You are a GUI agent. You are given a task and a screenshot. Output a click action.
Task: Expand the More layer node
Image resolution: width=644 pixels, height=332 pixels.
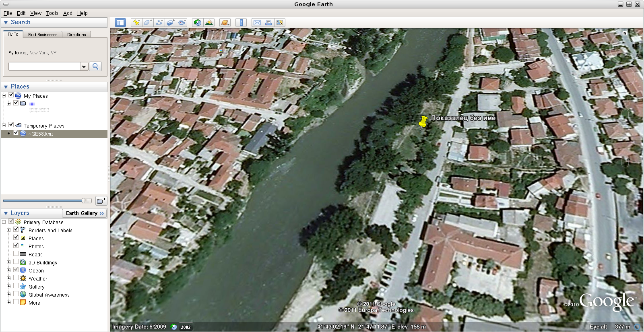point(8,303)
